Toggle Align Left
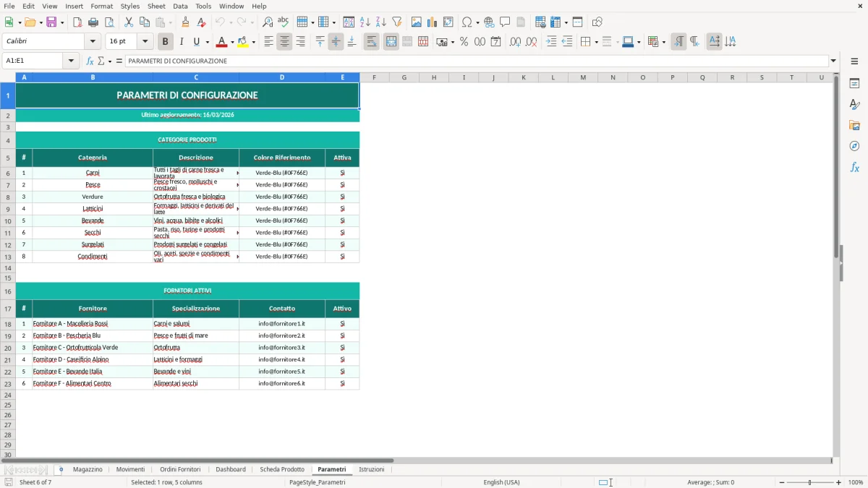Image resolution: width=868 pixels, height=488 pixels. (268, 42)
